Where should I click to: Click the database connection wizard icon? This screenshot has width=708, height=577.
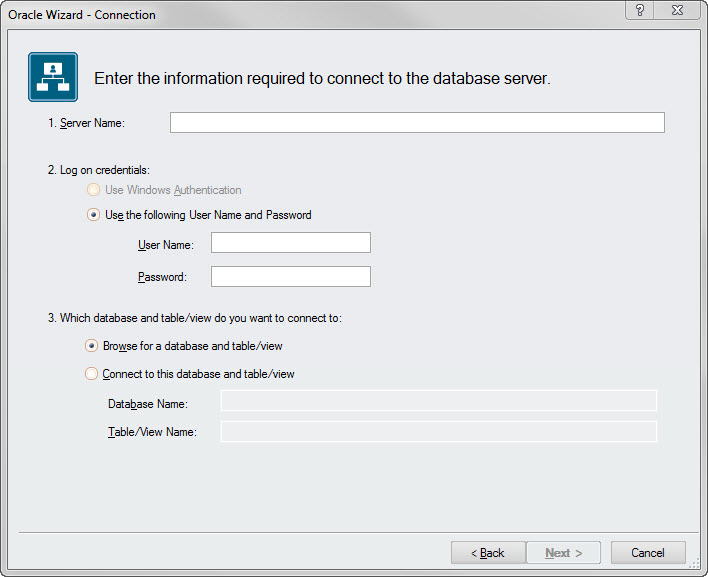pyautogui.click(x=53, y=77)
